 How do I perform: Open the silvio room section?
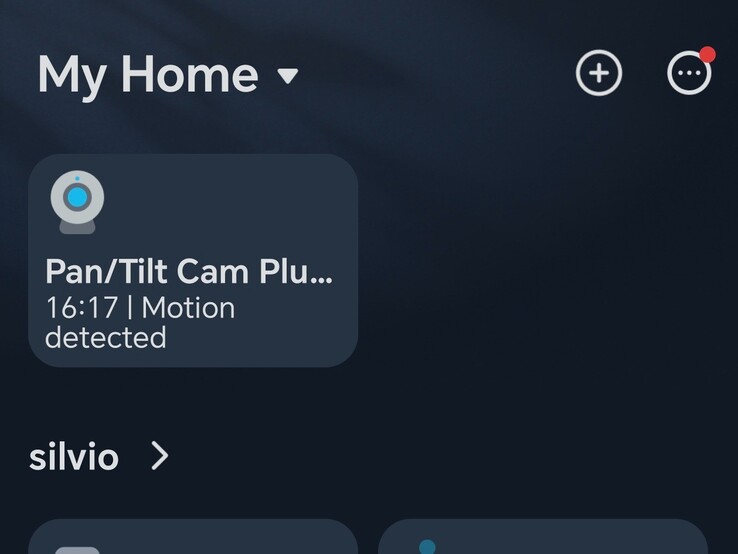coord(74,457)
